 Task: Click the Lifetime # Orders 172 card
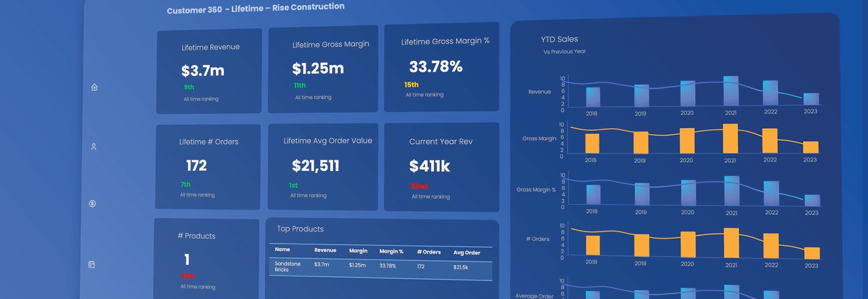[208, 167]
